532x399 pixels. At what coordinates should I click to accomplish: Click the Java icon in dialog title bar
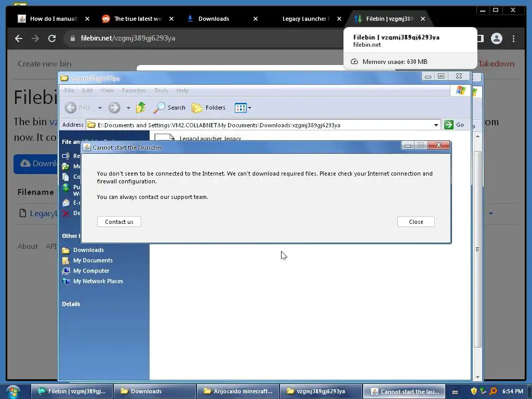coord(87,147)
